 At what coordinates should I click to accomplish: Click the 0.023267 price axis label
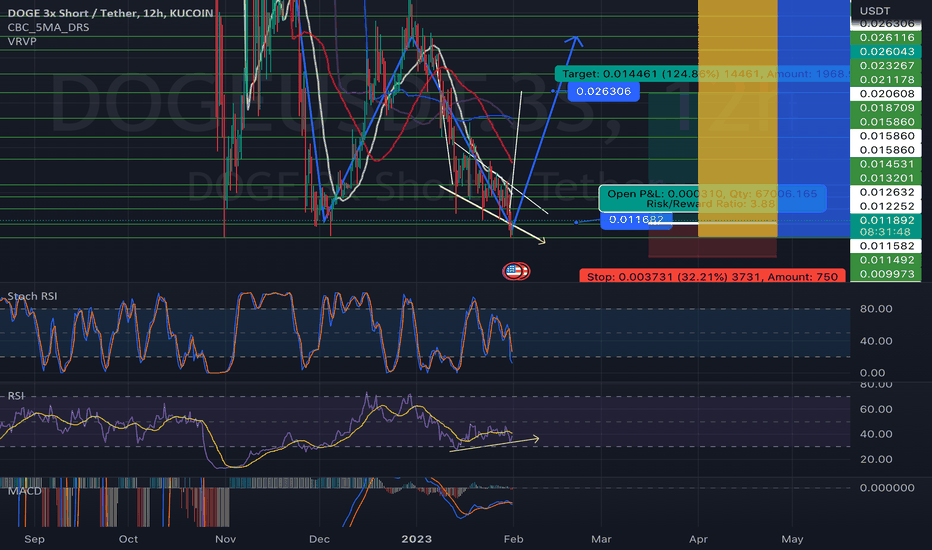point(886,65)
